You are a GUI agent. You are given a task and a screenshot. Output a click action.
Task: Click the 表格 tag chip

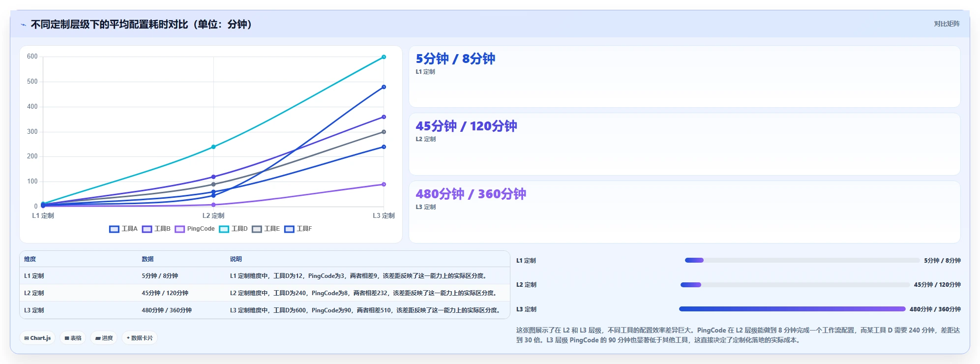(x=73, y=338)
